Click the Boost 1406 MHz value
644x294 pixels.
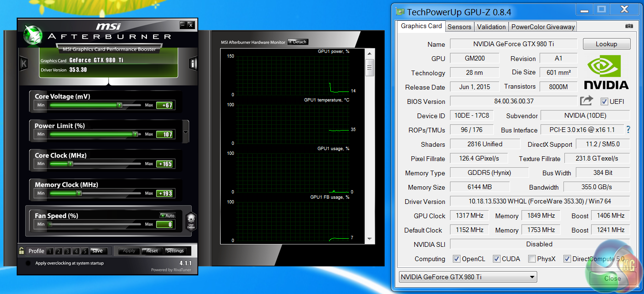click(611, 215)
